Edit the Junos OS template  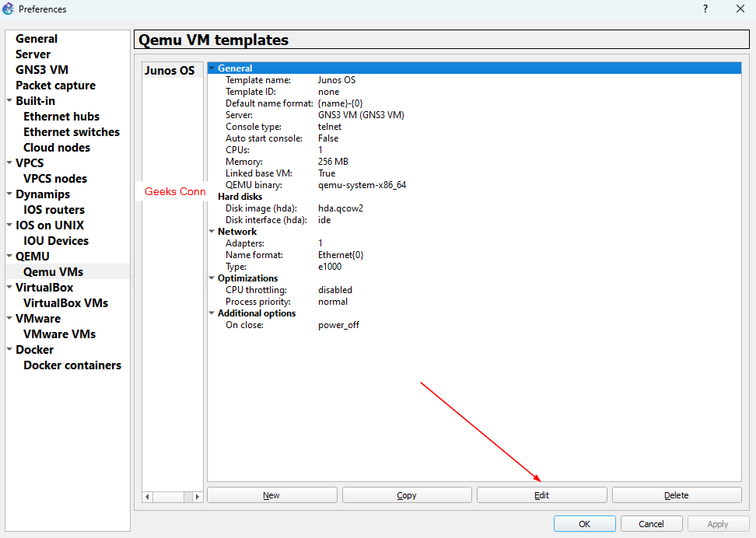point(541,495)
